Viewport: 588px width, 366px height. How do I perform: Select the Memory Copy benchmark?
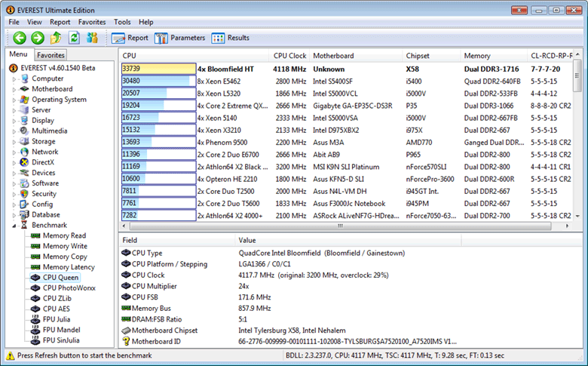click(x=65, y=257)
